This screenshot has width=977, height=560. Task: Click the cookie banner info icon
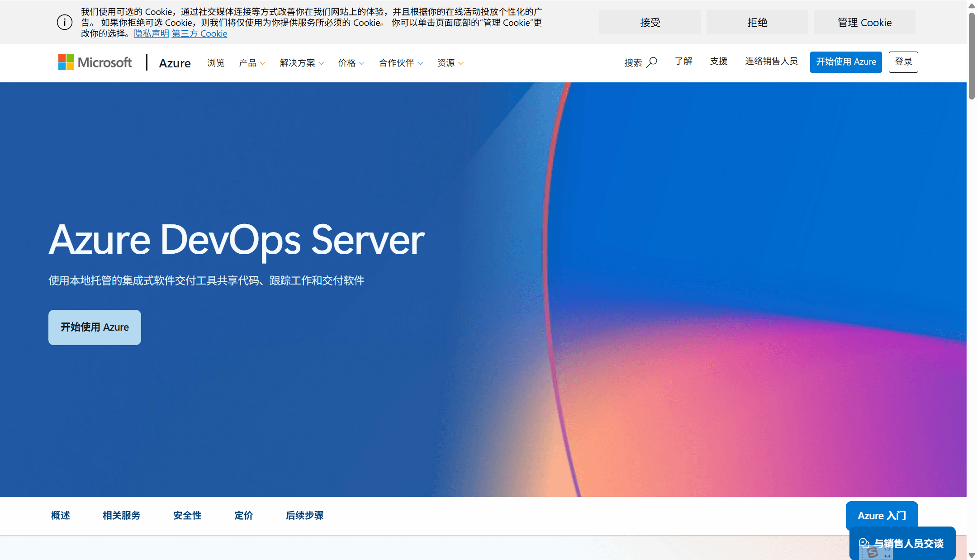(x=65, y=22)
